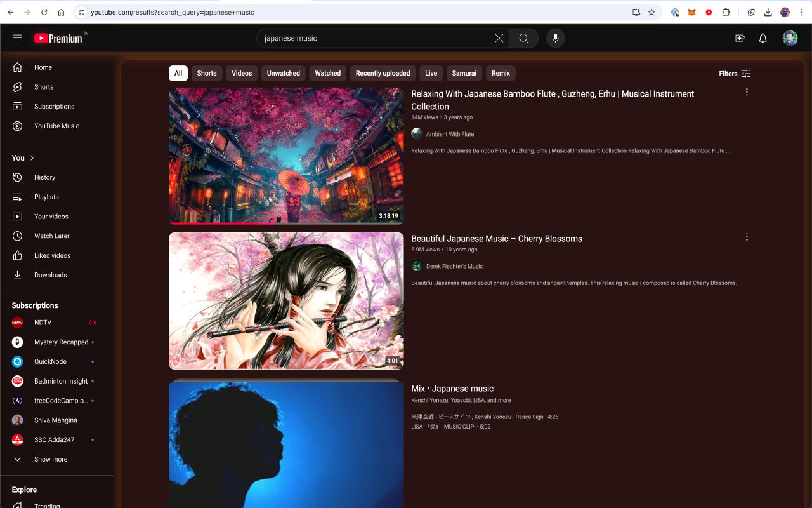Open the Derek Fiechter's Music avatar

(x=417, y=266)
